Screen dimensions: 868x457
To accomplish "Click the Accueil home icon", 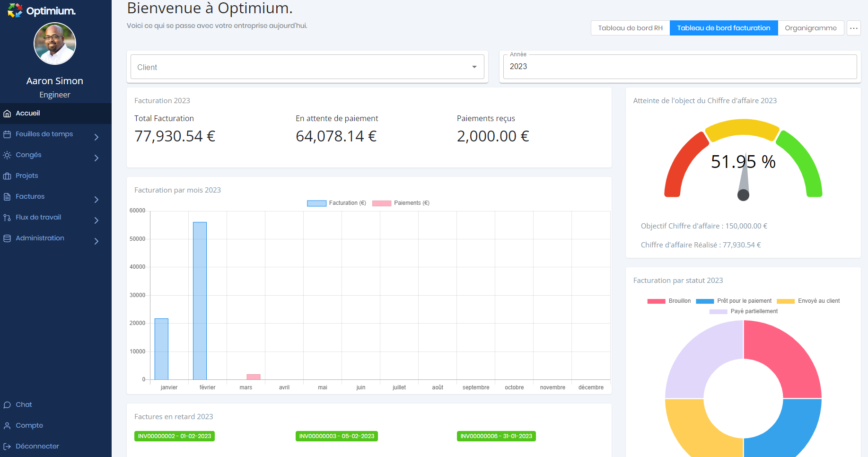I will (x=7, y=114).
